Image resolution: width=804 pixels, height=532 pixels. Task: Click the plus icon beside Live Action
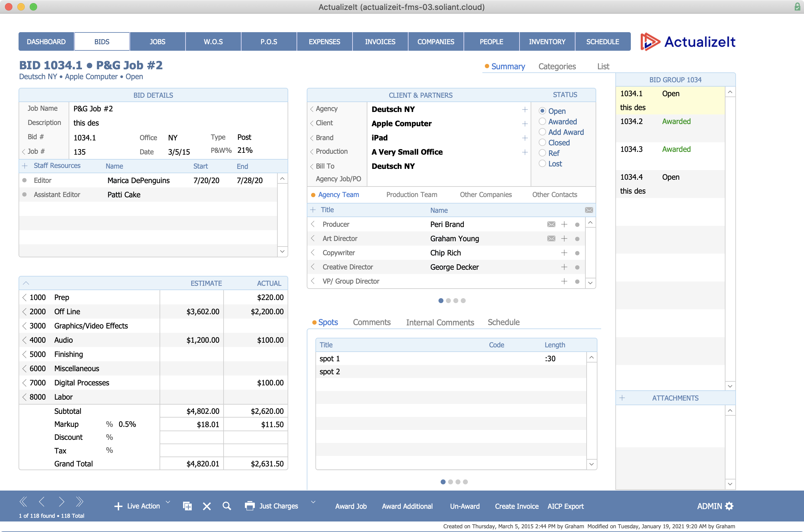(118, 506)
